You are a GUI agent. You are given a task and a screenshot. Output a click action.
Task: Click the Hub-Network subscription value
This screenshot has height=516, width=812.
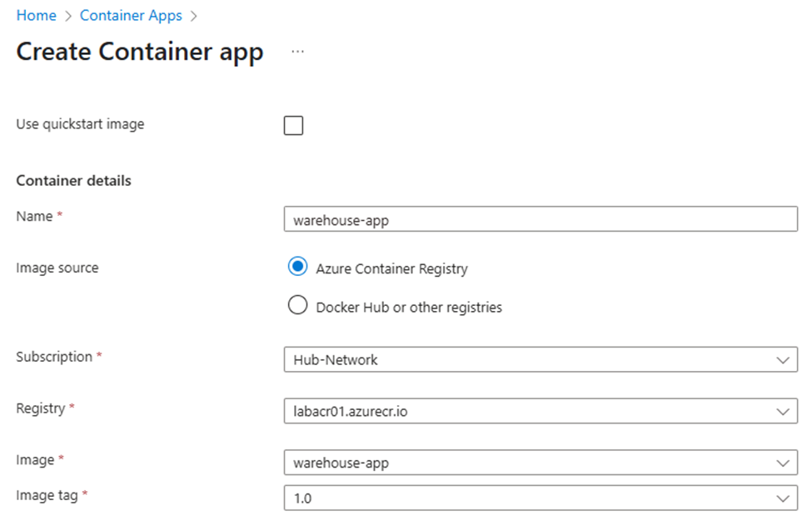336,360
